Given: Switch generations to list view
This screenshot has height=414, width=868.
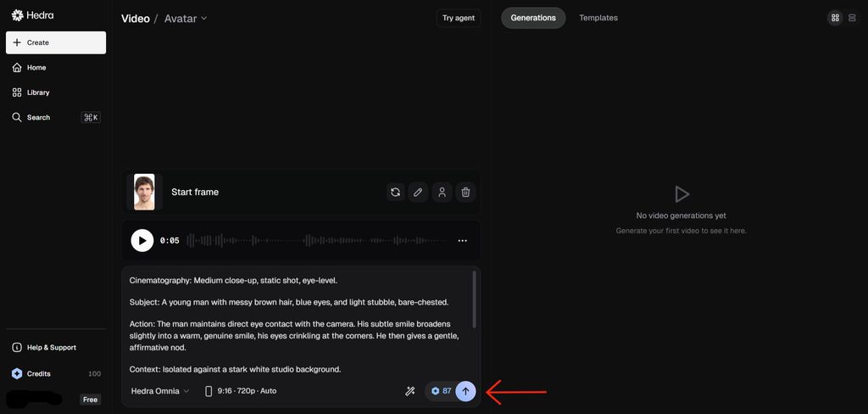Looking at the screenshot, I should click(x=852, y=18).
